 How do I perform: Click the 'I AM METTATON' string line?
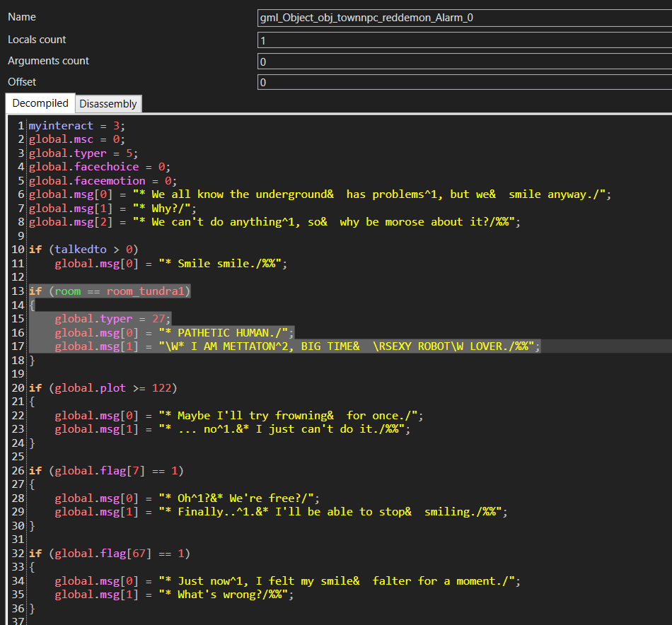tap(297, 346)
